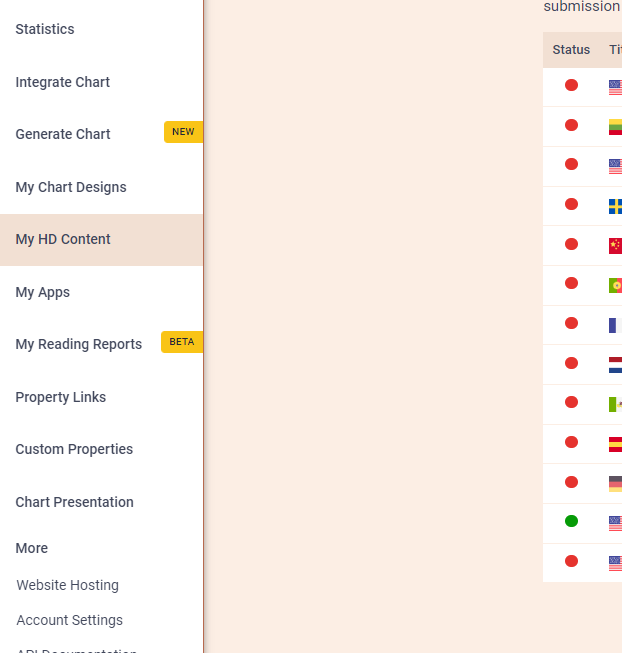Click the red status dot beside the German flag
The image size is (622, 653).
571,482
